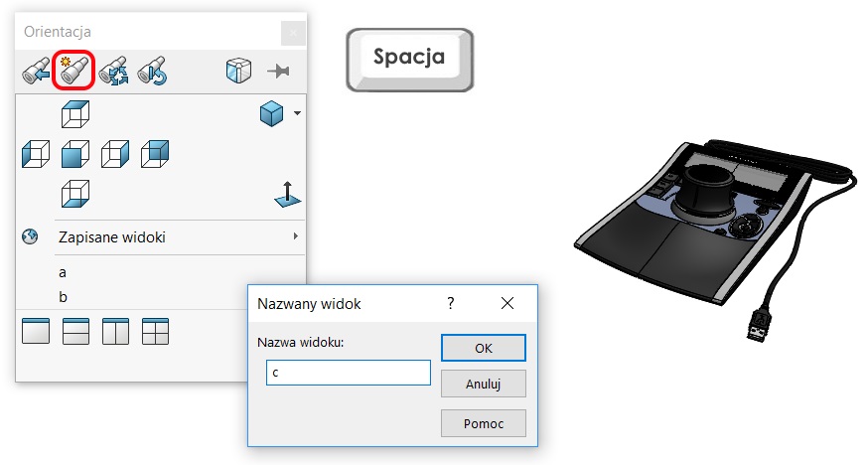Click the Reset Standard Views icon
The height and width of the screenshot is (465, 868).
(152, 71)
